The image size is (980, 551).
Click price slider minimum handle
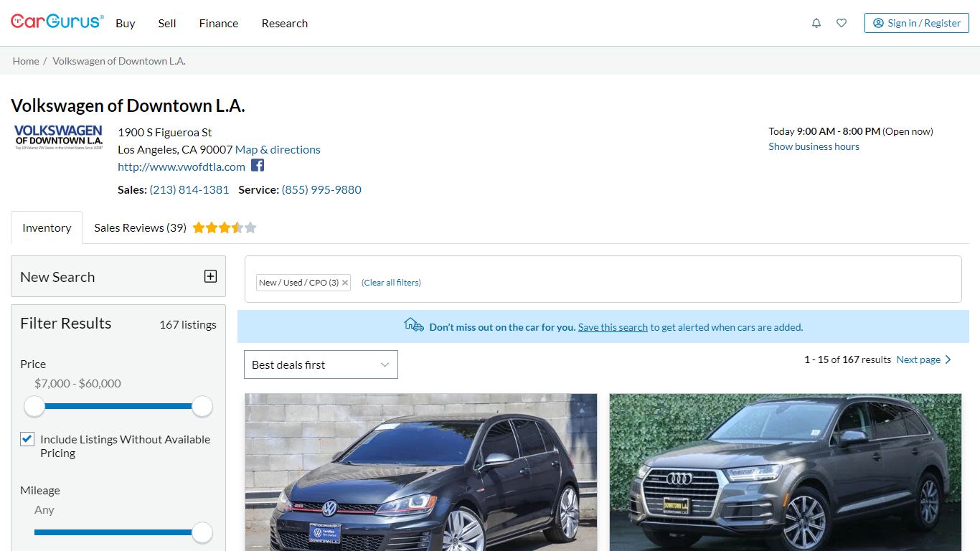(34, 406)
